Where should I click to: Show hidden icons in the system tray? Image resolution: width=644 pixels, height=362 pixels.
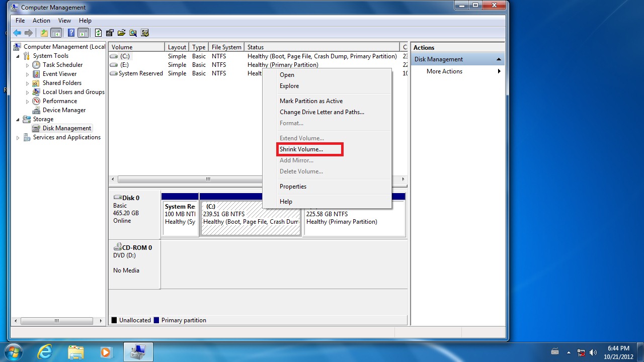(x=569, y=352)
